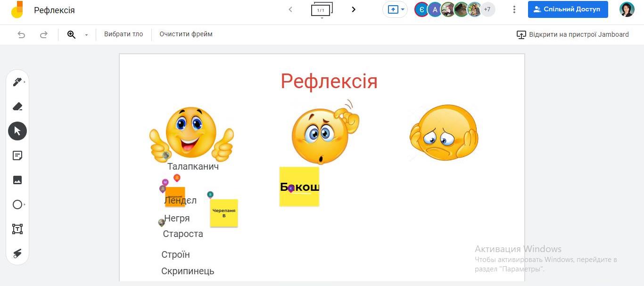The width and height of the screenshot is (644, 286).
Task: Click Очистити фрейм to clear frame
Action: point(186,34)
